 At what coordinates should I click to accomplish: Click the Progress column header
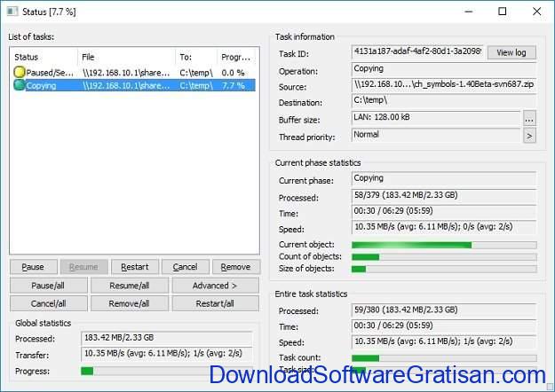click(236, 57)
